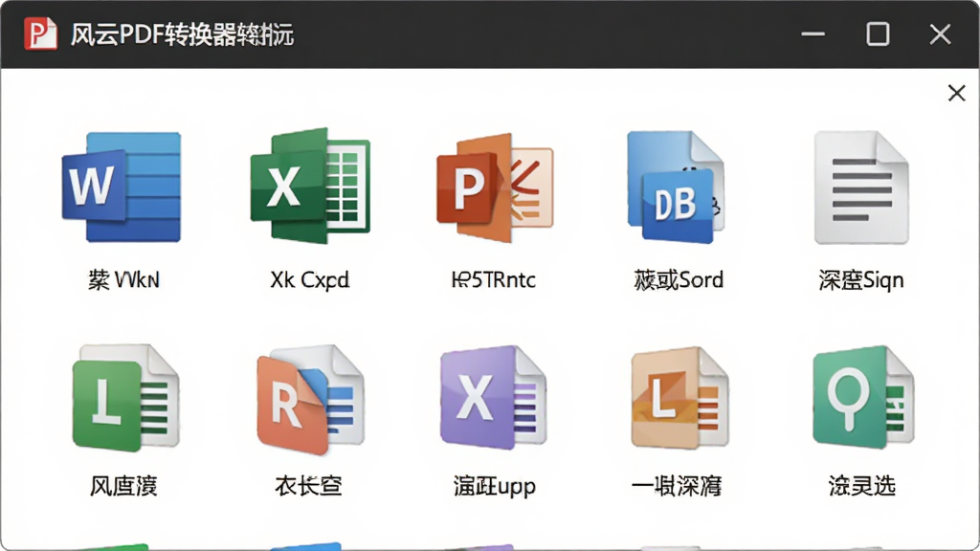The image size is (980, 551).
Task: Open the tan L document icon
Action: point(679,397)
